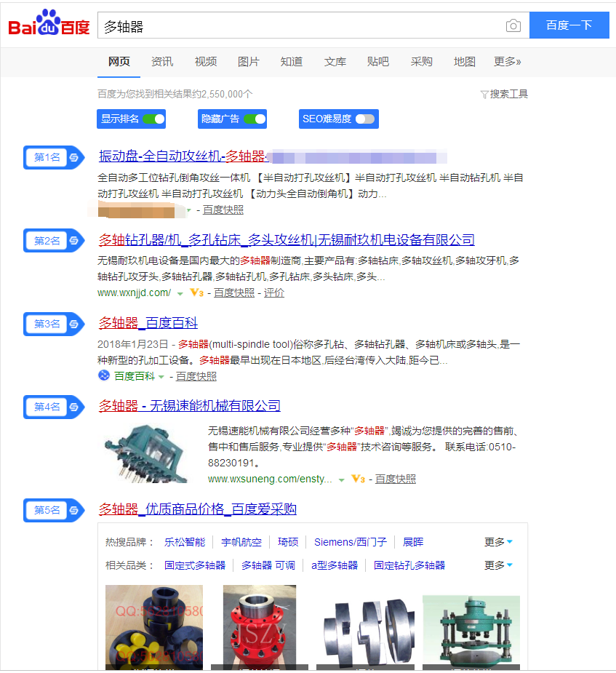Viewport: 616px width, 673px height.
Task: Click the www.wxsuneng.com/ensty... URL
Action: click(270, 479)
